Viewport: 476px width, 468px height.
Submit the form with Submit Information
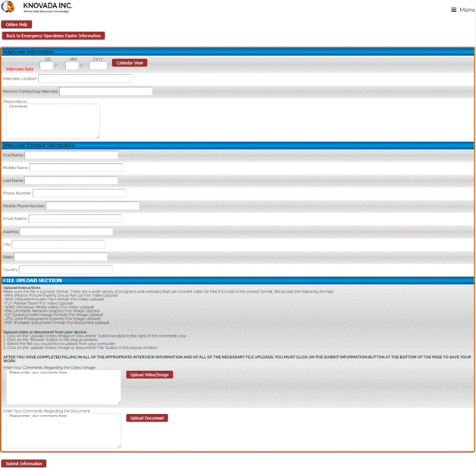tap(23, 463)
